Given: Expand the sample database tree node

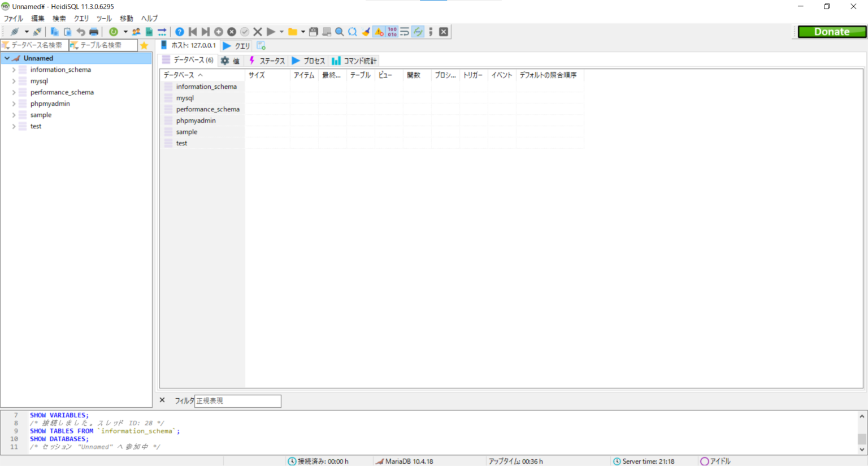Looking at the screenshot, I should pyautogui.click(x=14, y=115).
